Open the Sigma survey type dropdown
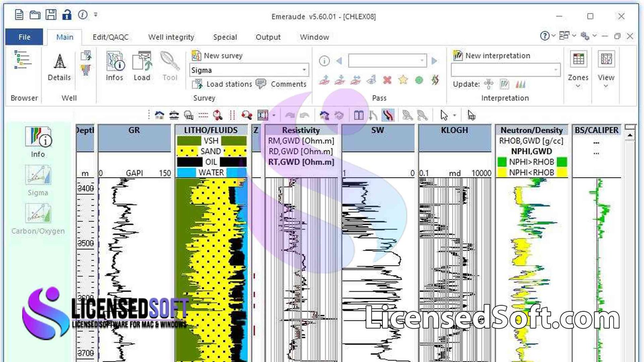 [x=304, y=70]
